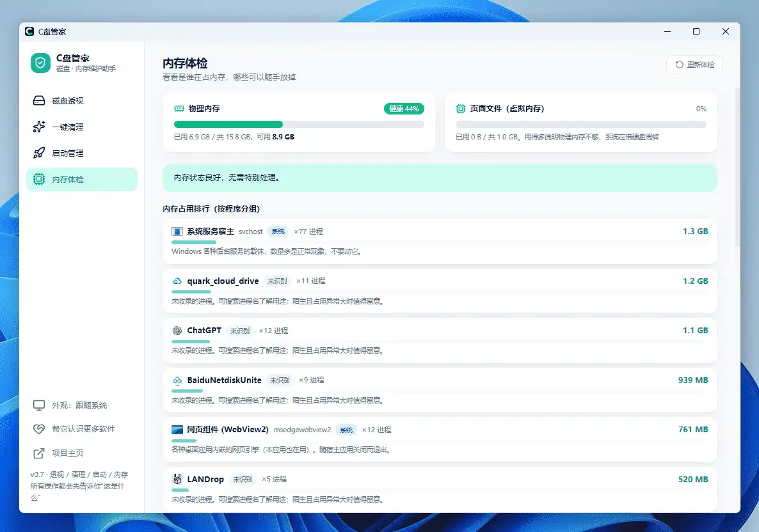Click the ×5 进程 count for LANDrop
Viewport: 759px width, 532px height.
point(274,479)
